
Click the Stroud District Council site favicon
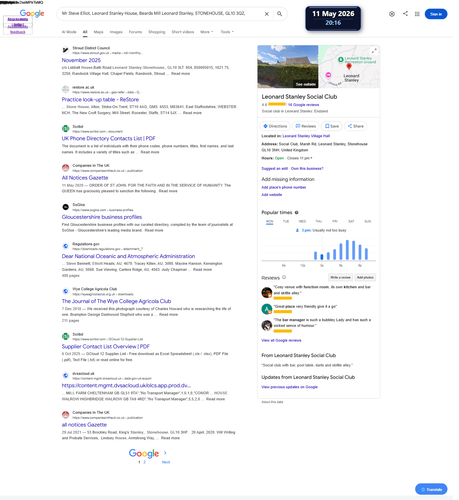66,50
